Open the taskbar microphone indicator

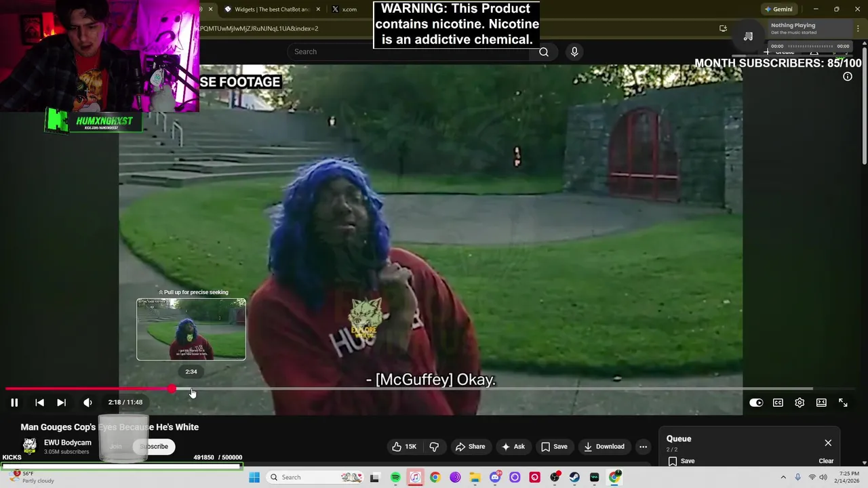tap(797, 477)
